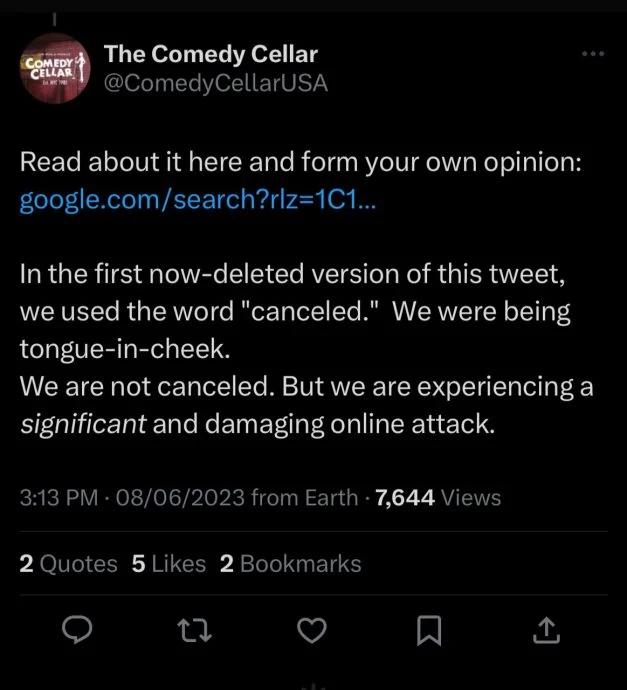View the 2 Bookmarks count
This screenshot has width=627, height=690.
pyautogui.click(x=290, y=564)
